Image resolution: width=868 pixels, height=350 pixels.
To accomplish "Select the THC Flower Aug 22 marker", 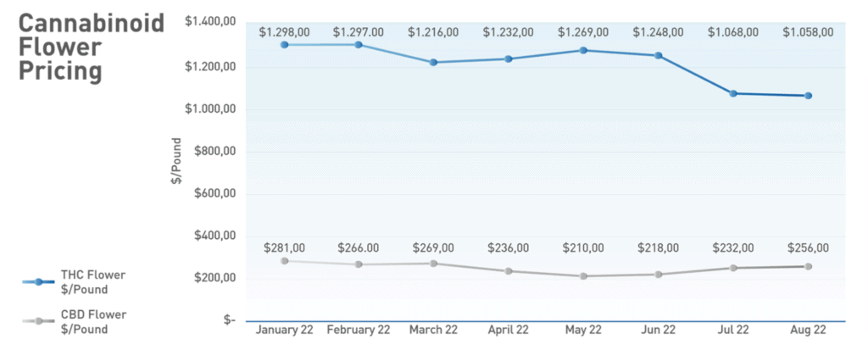I will (809, 96).
